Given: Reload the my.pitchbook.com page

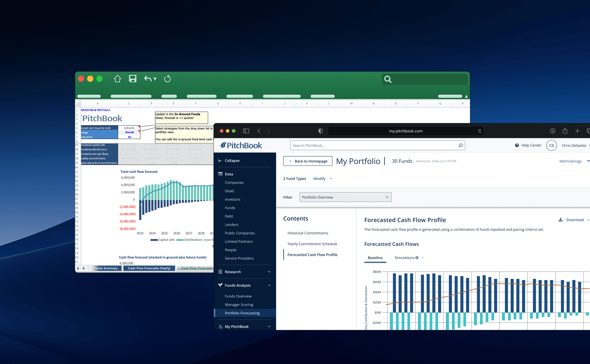Looking at the screenshot, I should [x=480, y=131].
